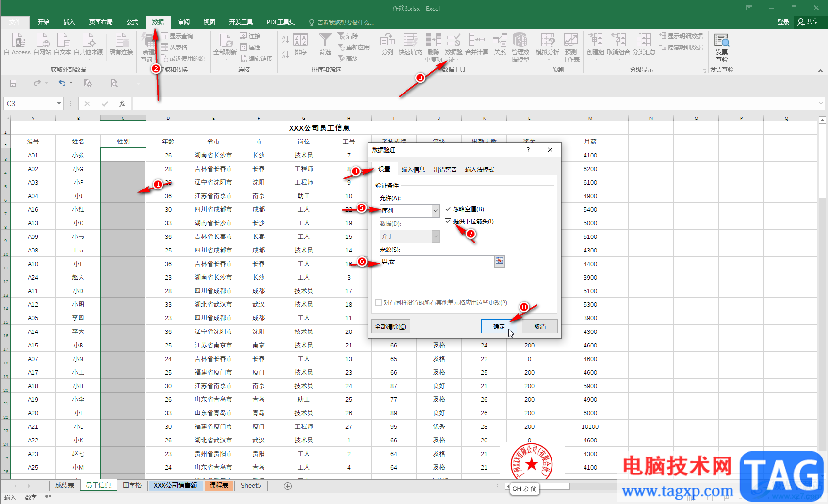Click the formula bar input

(x=475, y=103)
